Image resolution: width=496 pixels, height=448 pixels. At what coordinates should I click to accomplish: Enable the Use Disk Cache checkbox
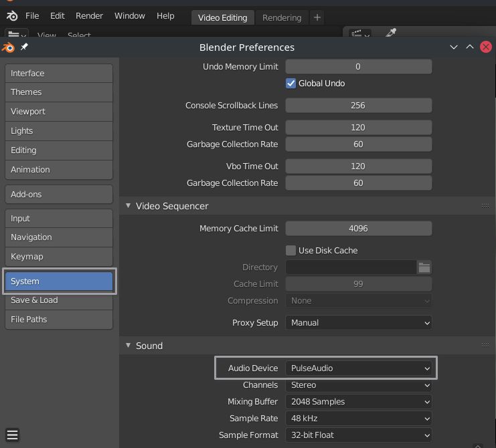tap(291, 251)
